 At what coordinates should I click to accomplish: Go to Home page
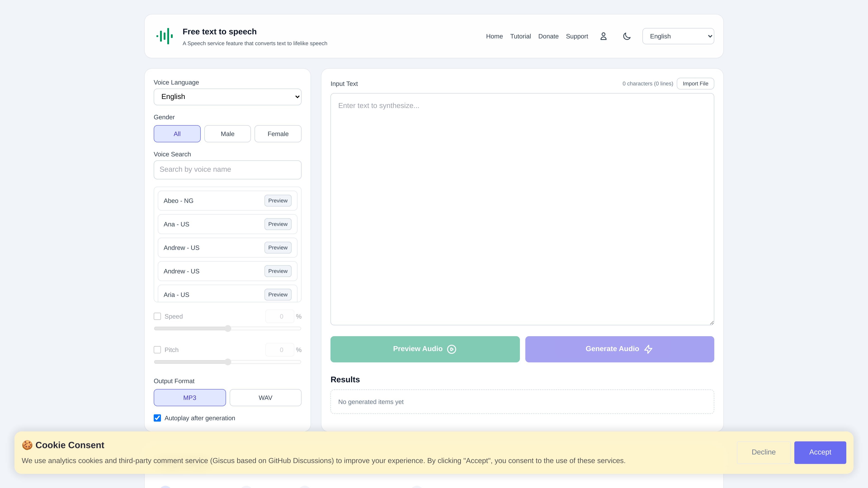[494, 36]
